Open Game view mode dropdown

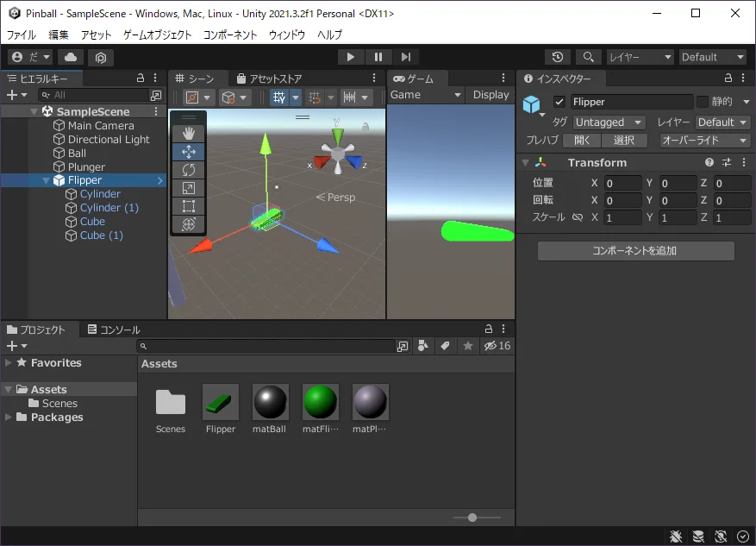point(425,95)
